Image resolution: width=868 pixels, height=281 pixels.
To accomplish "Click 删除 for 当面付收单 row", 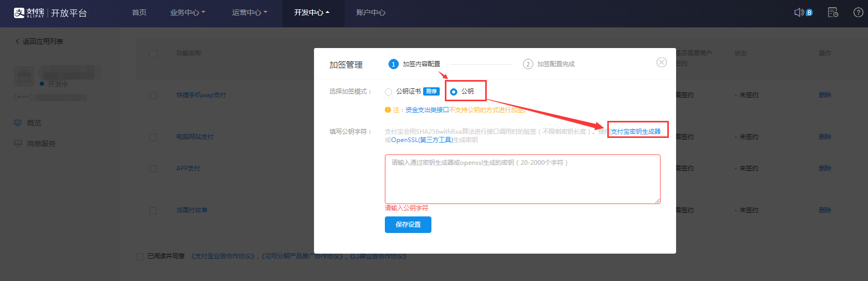I will pyautogui.click(x=825, y=210).
